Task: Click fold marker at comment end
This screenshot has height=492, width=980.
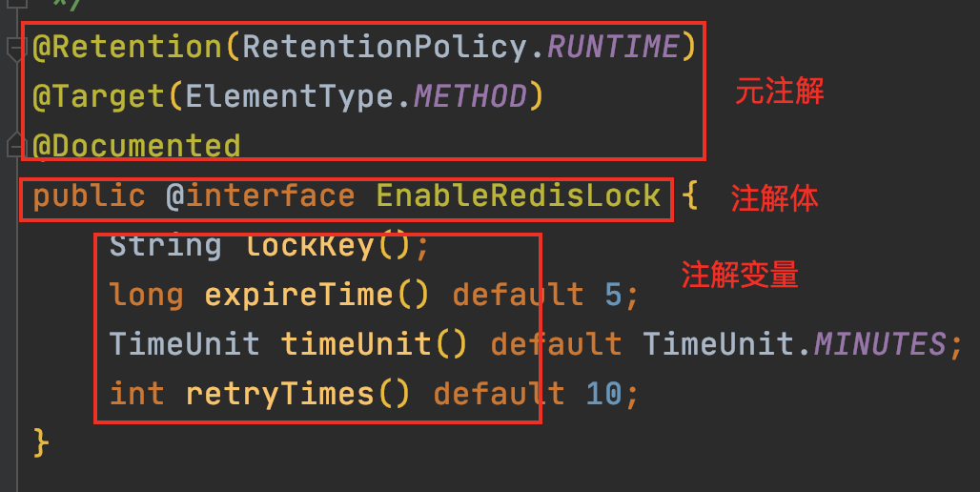Action: tap(17, 3)
